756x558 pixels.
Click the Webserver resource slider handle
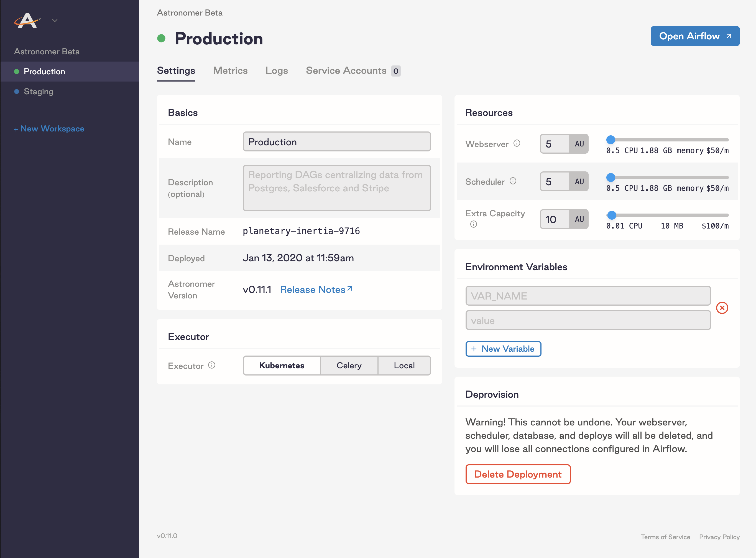pos(611,139)
